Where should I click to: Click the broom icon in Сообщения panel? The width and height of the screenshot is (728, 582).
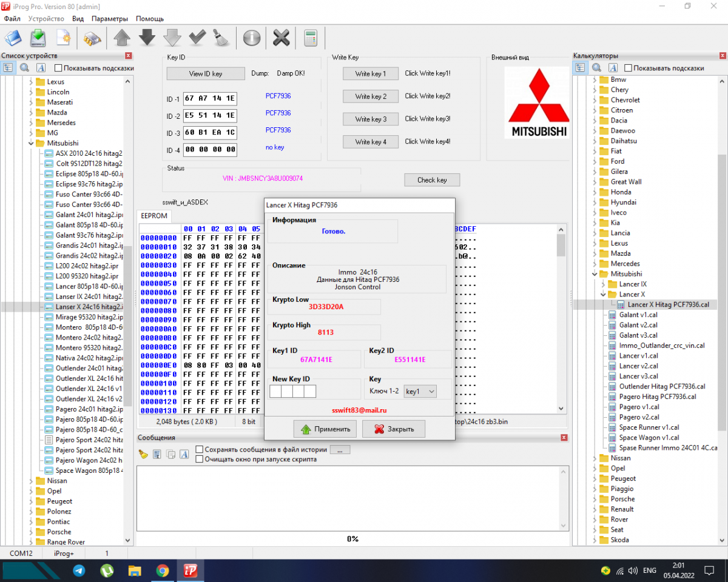click(143, 454)
